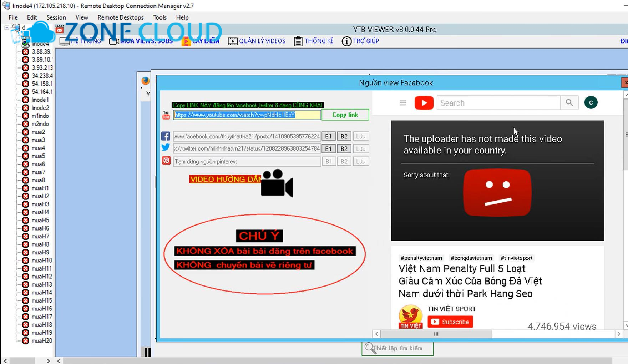Screen dimensions: 628x364
Task: Open the Remote Desktops menu
Action: [x=120, y=17]
